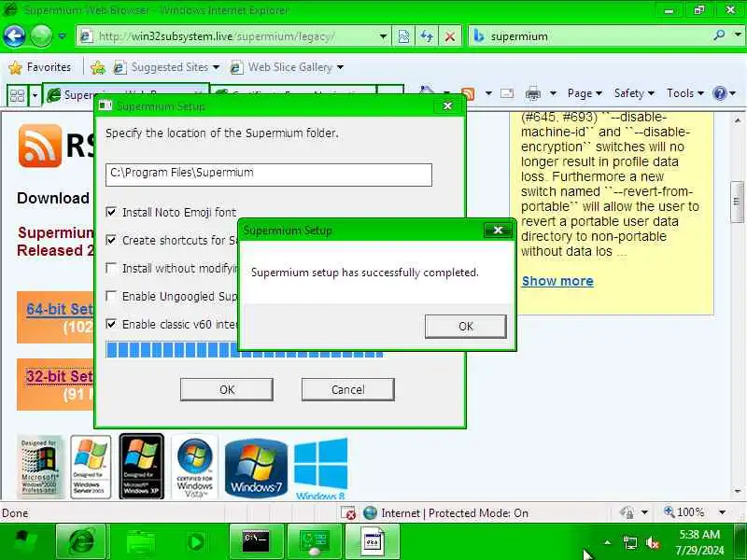The image size is (747, 560).
Task: Open the Print options dropdown arrow
Action: pos(553,94)
